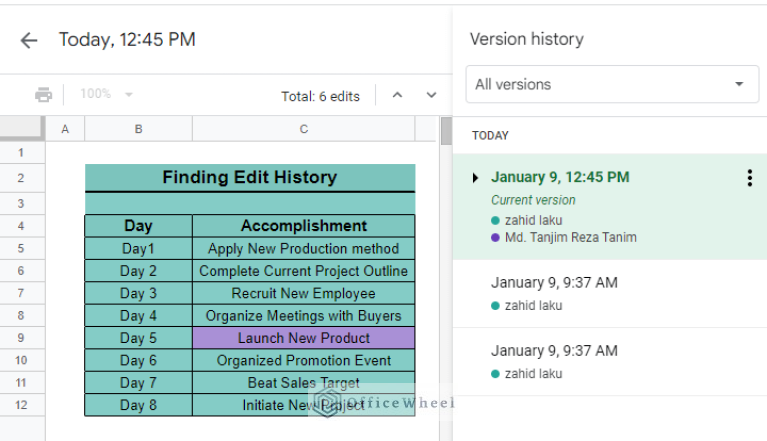Select row 5 header
Viewport: 767px width, 441px height.
22,249
